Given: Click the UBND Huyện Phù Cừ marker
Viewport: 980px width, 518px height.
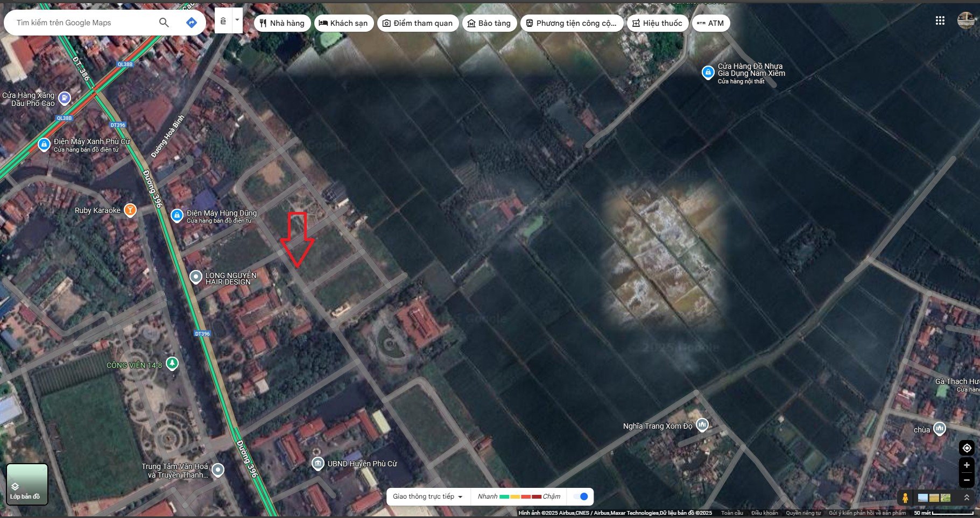Looking at the screenshot, I should tap(318, 463).
